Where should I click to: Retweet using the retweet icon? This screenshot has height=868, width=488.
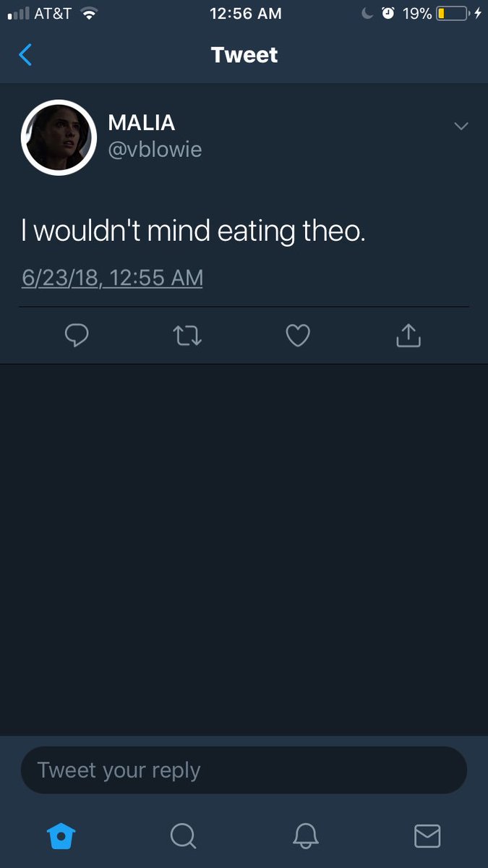pyautogui.click(x=188, y=335)
